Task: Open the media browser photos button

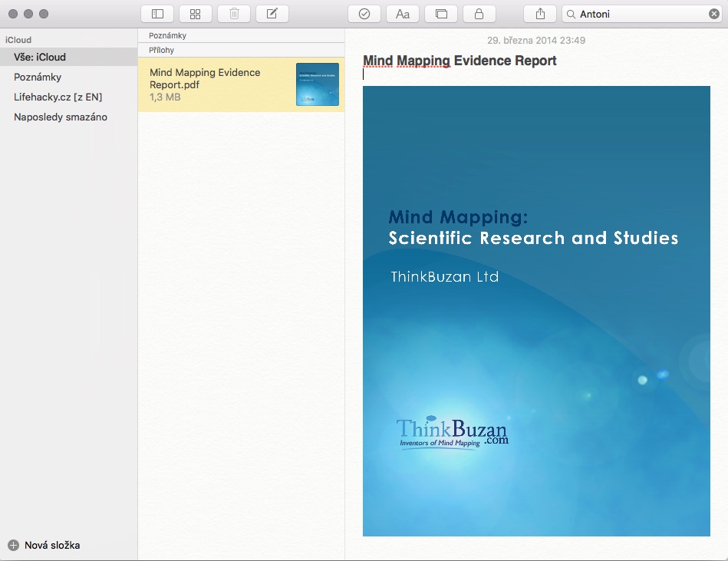Action: (441, 14)
